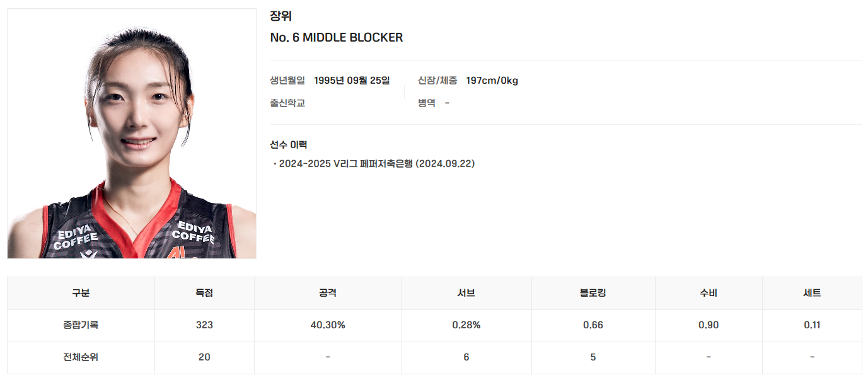Viewport: 868px width, 380px height.
Task: Select the 종합기록 row label
Action: pyautogui.click(x=81, y=326)
